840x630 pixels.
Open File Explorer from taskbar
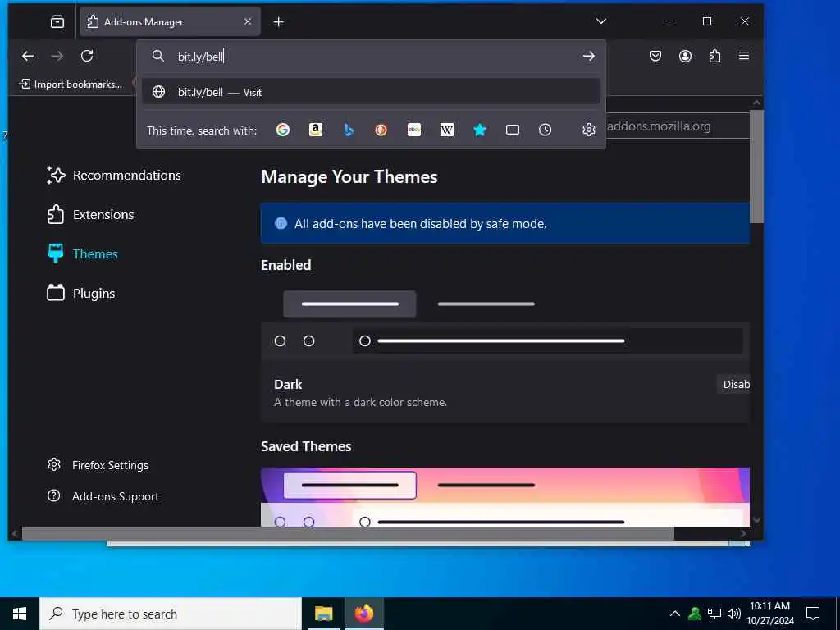[323, 614]
